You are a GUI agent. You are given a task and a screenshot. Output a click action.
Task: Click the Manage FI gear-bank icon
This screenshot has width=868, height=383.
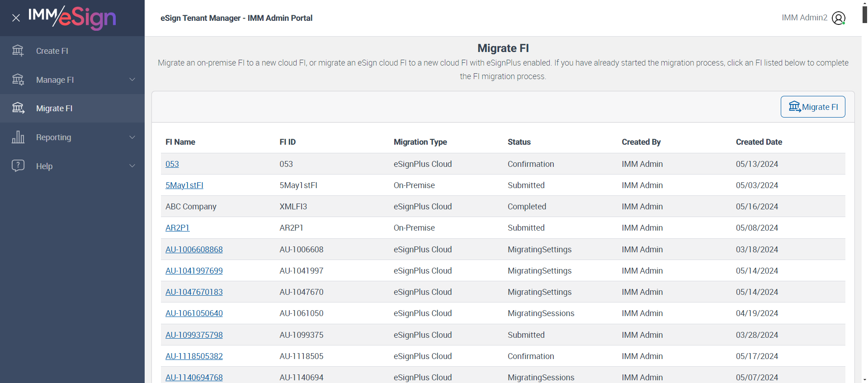(18, 80)
